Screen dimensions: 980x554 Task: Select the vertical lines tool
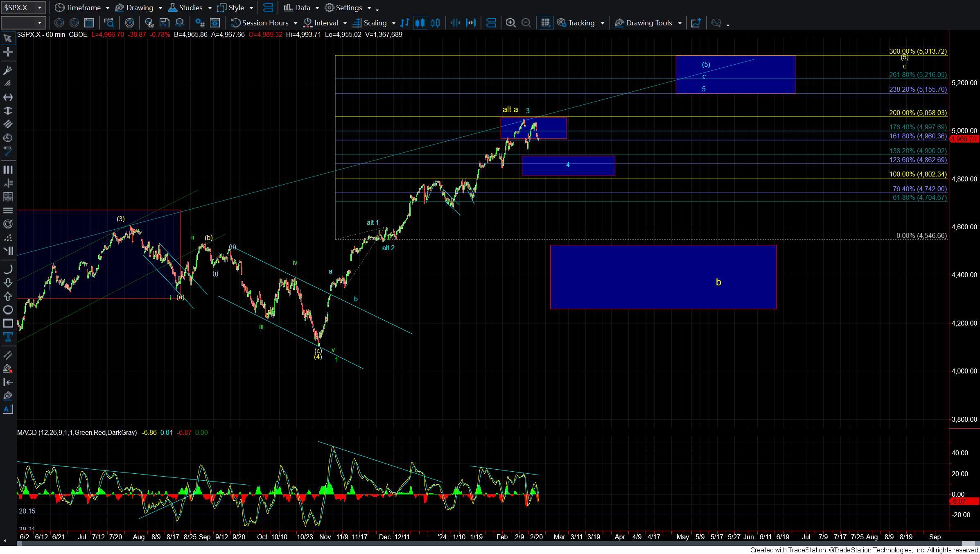click(x=8, y=170)
